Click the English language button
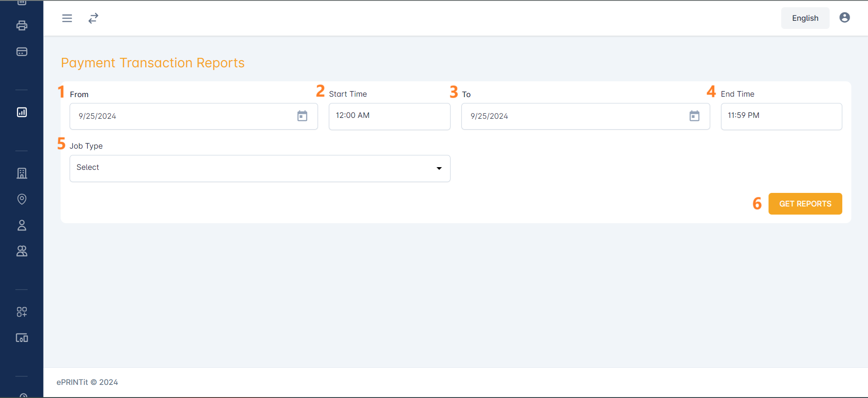 click(805, 18)
